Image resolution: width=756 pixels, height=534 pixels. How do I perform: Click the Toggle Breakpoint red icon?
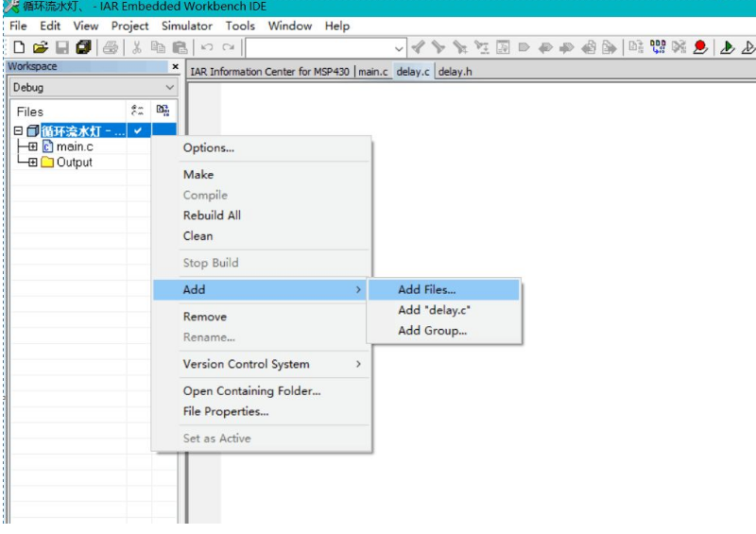pyautogui.click(x=700, y=47)
